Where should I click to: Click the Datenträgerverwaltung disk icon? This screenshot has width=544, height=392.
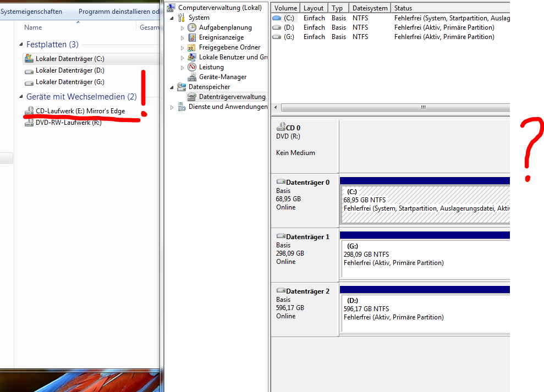(x=192, y=97)
